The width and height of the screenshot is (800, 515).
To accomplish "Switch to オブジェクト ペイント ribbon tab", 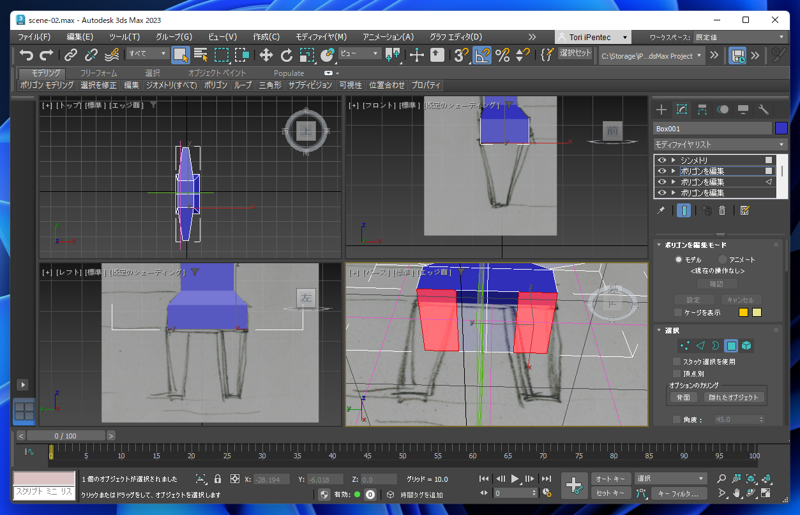I will coord(217,73).
